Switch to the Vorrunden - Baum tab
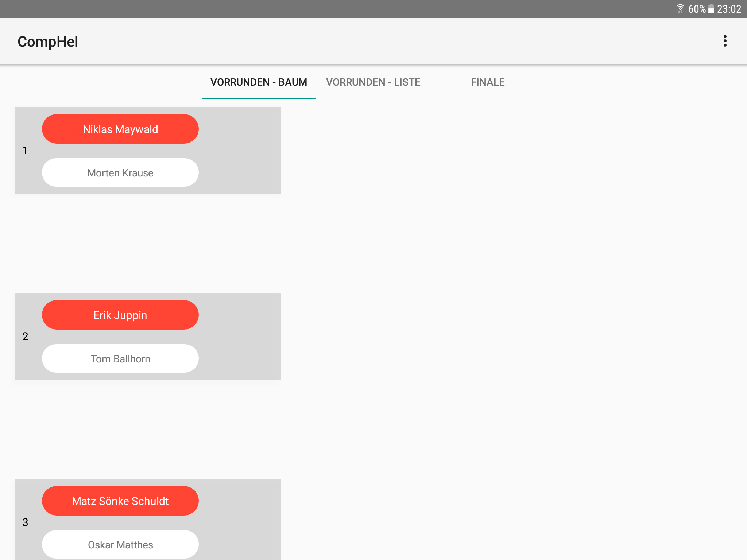Viewport: 747px width, 560px height. [259, 82]
